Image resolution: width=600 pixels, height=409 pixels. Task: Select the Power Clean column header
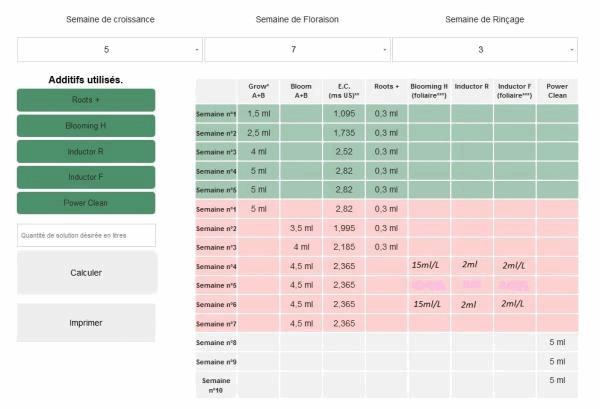557,91
